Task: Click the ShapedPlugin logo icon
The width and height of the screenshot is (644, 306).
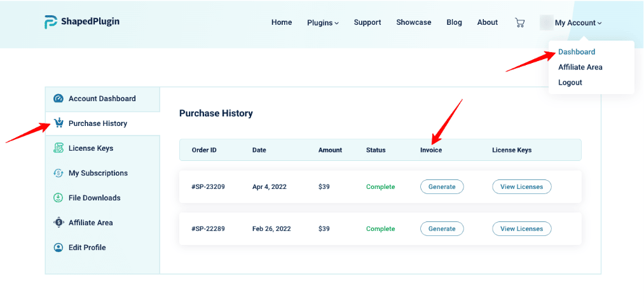Action: coord(51,22)
